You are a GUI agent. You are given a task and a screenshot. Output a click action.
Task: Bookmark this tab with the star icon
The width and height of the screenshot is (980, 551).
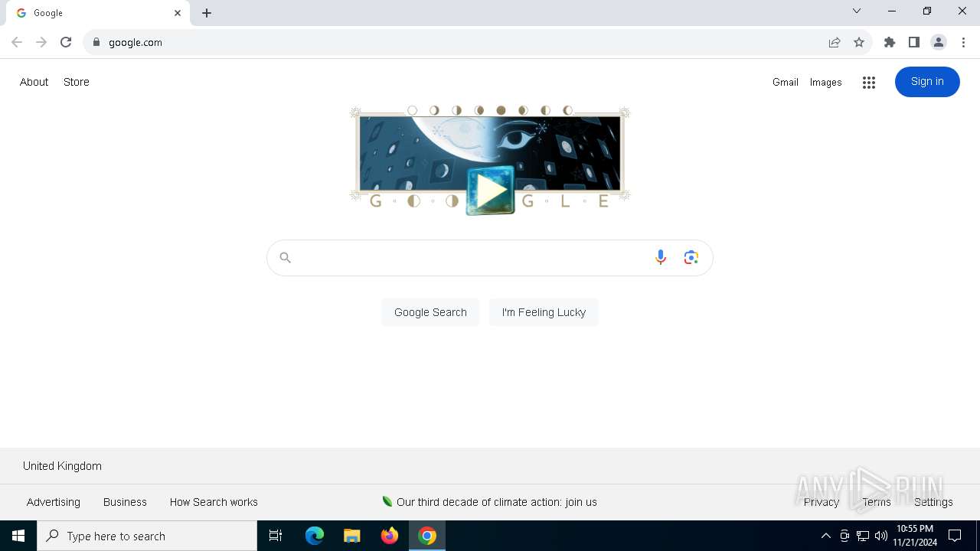pyautogui.click(x=859, y=42)
